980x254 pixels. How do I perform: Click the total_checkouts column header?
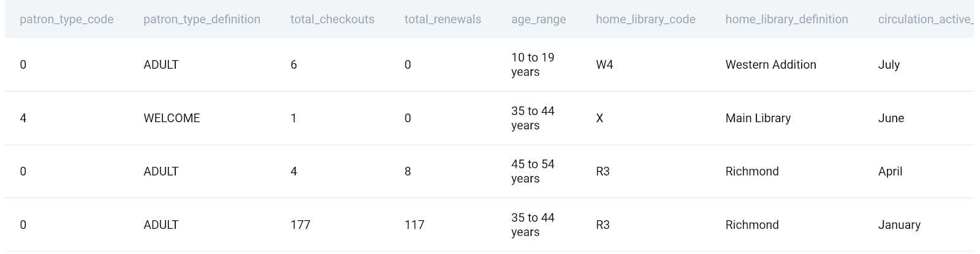332,20
